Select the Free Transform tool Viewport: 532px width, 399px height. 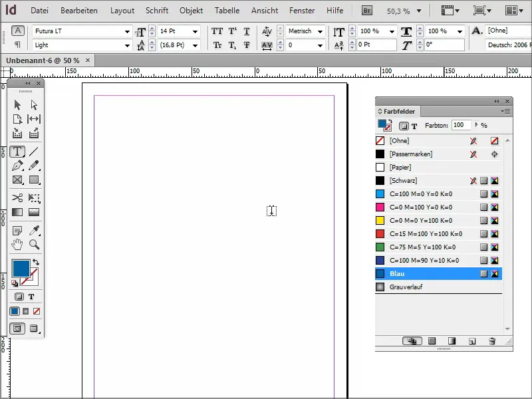click(x=34, y=198)
